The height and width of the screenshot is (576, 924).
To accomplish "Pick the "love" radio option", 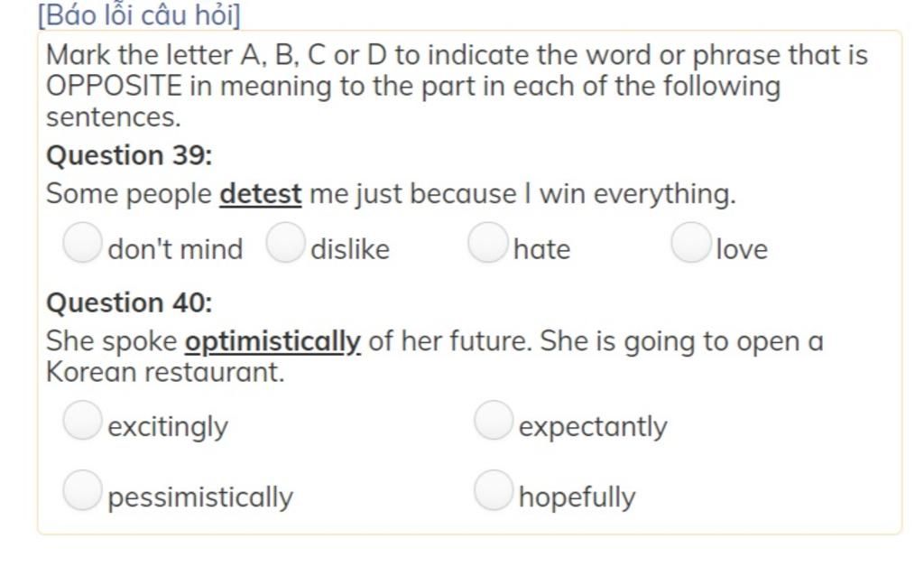I will (690, 242).
